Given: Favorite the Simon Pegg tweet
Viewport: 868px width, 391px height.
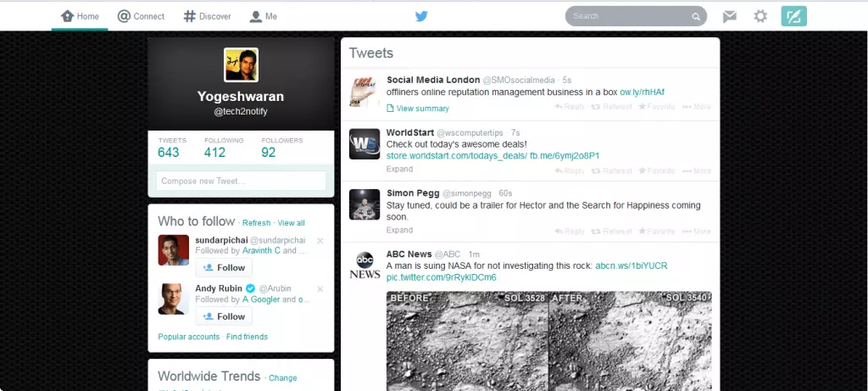Looking at the screenshot, I should [657, 232].
